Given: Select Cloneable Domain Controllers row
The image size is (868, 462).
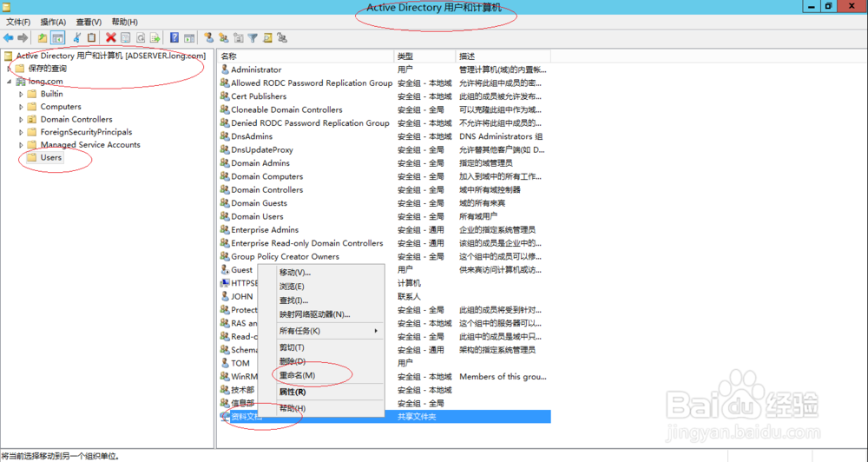Looking at the screenshot, I should pos(286,109).
